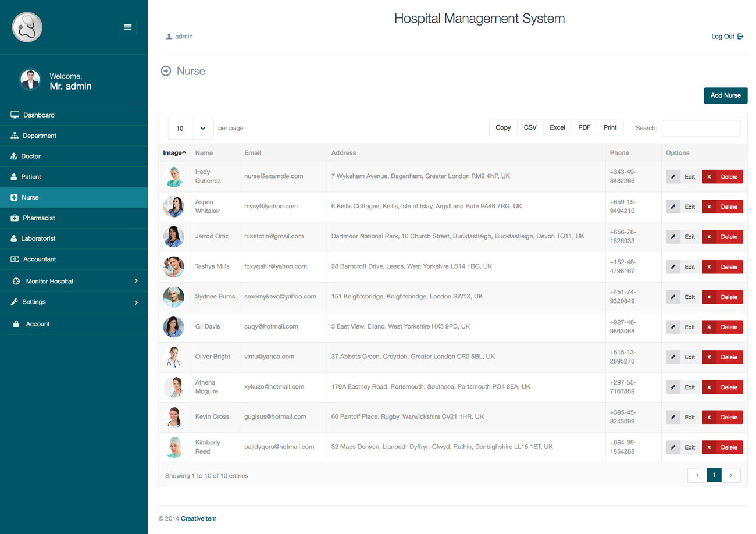The height and width of the screenshot is (534, 756).
Task: Click the Account lock icon
Action: (16, 324)
